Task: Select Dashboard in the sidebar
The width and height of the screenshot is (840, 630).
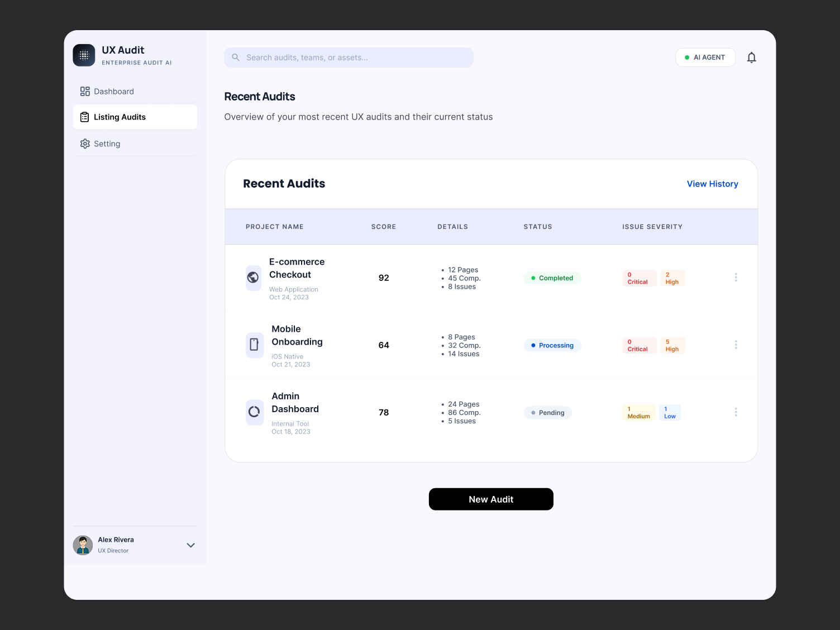Action: [x=114, y=91]
